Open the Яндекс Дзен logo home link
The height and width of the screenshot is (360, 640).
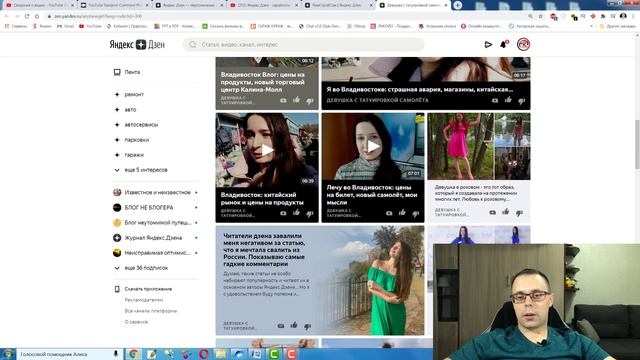(137, 44)
